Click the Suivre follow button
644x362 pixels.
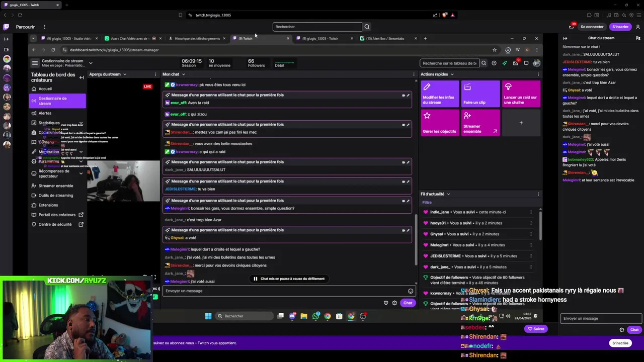click(x=535, y=329)
